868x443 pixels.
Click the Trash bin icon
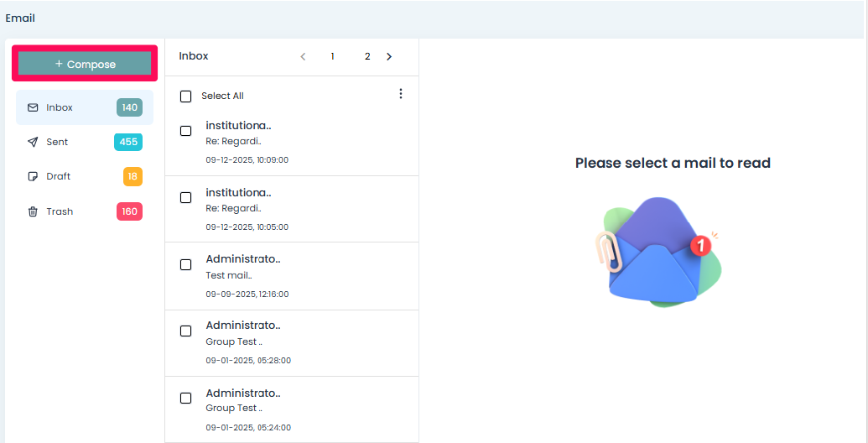pyautogui.click(x=33, y=211)
